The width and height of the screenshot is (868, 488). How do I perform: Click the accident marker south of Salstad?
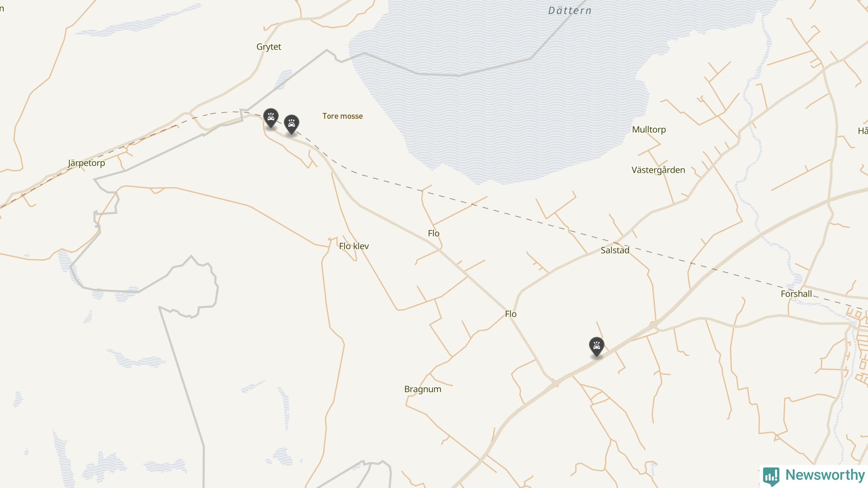click(597, 347)
